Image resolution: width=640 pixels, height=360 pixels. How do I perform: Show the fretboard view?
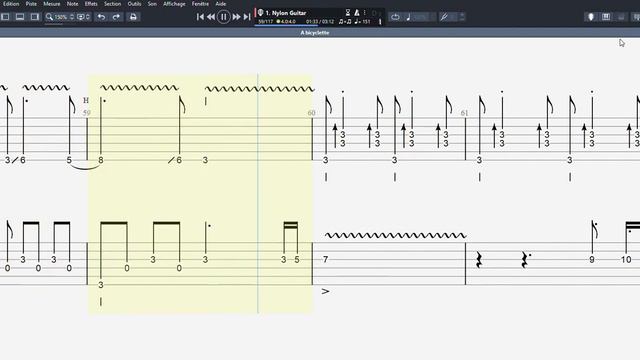591,17
